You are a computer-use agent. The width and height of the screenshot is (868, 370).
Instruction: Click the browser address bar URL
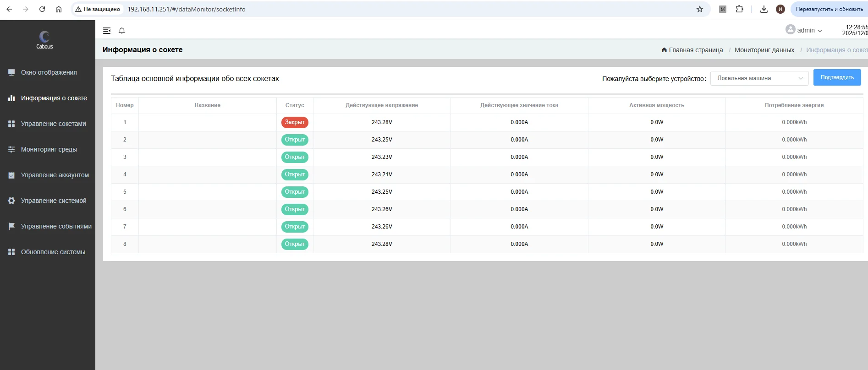coord(187,9)
